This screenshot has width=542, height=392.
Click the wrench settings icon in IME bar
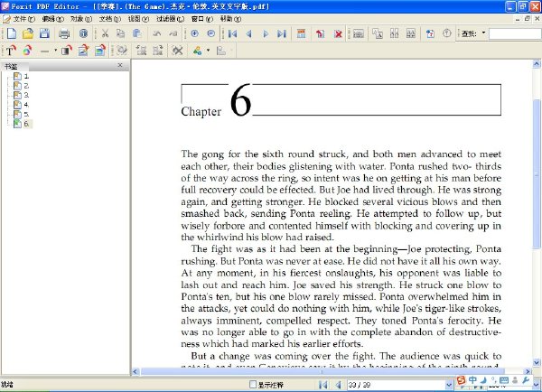click(526, 380)
